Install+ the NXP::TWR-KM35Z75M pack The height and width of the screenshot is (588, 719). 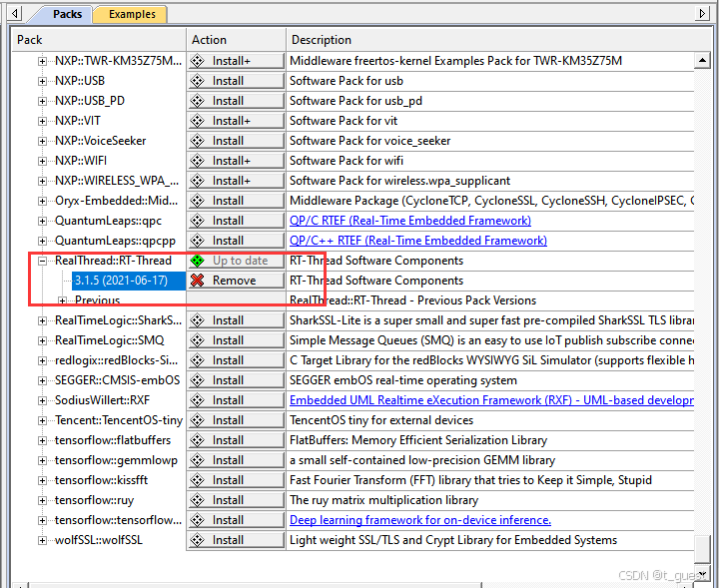pyautogui.click(x=236, y=61)
